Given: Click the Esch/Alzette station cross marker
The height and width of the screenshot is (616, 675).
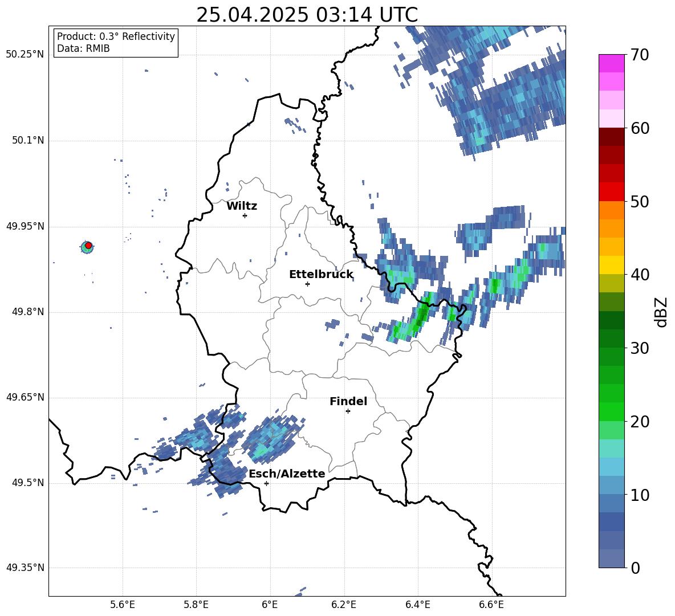Looking at the screenshot, I should (x=266, y=483).
